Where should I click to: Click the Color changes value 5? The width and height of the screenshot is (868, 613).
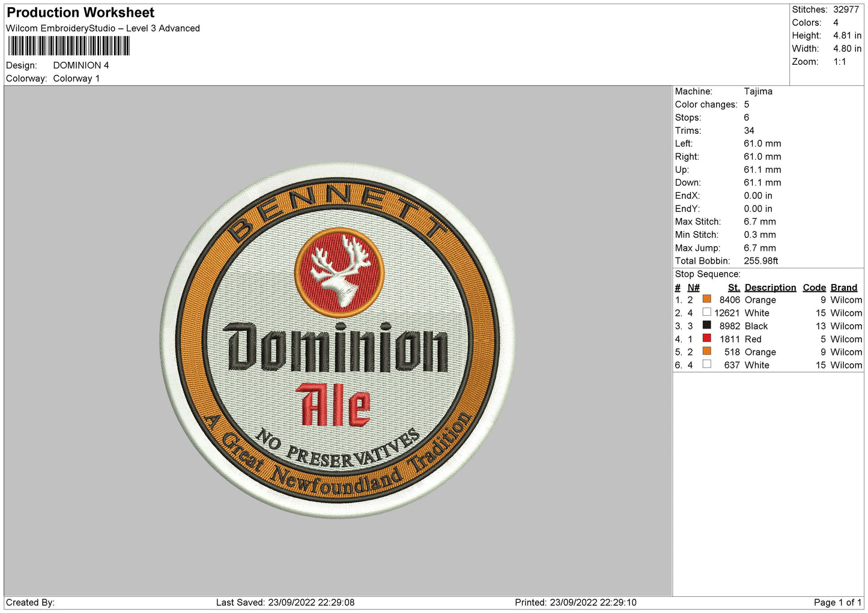click(747, 104)
